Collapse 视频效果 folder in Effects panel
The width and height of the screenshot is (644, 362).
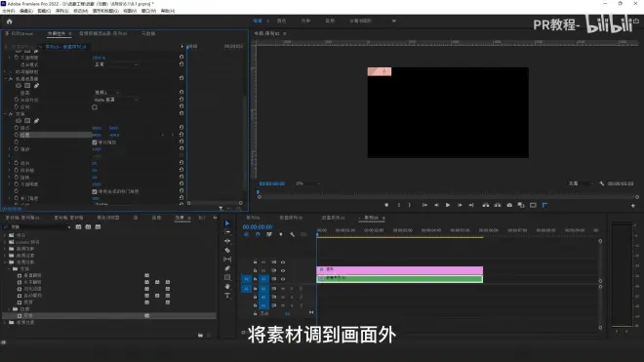point(5,262)
